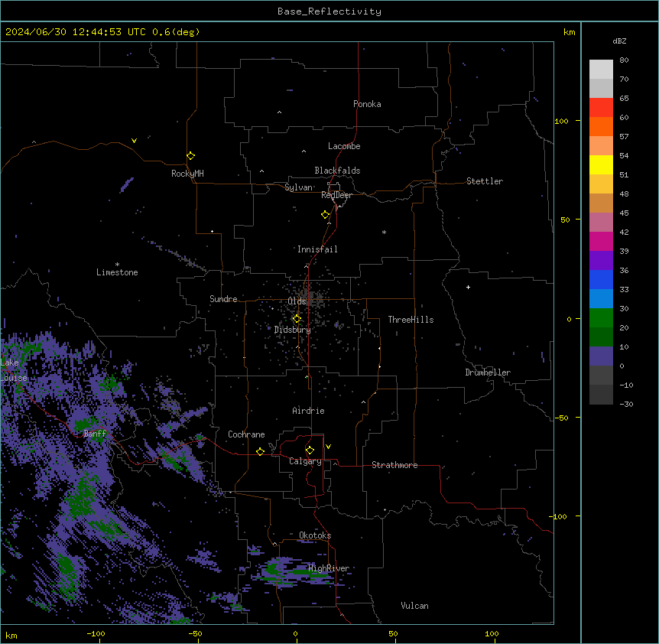Viewport: 659px width, 644px height.
Task: Click the yellow diamond marker above Calgary label
Action: click(x=310, y=450)
